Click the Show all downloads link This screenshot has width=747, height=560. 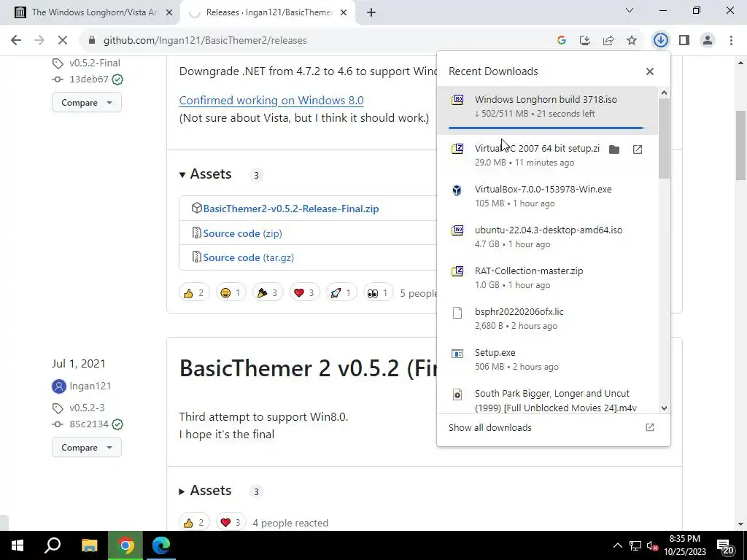click(x=489, y=427)
